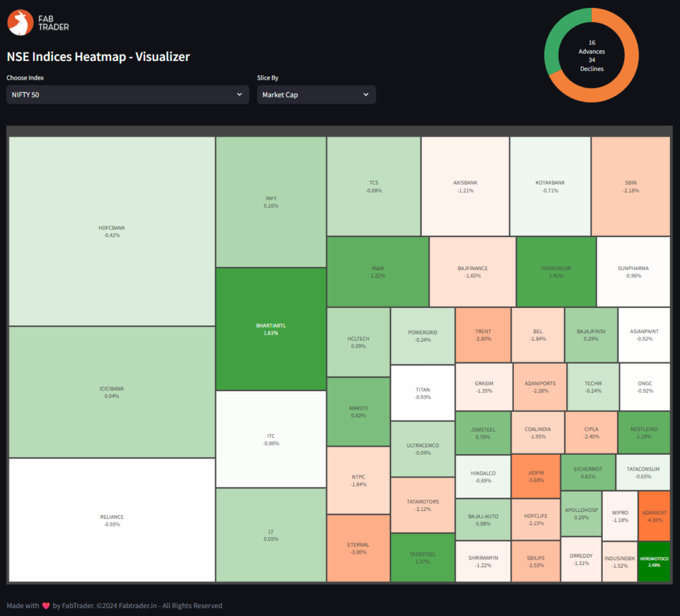Click the NTPC -1.84% tile
The height and width of the screenshot is (616, 680).
[x=359, y=481]
